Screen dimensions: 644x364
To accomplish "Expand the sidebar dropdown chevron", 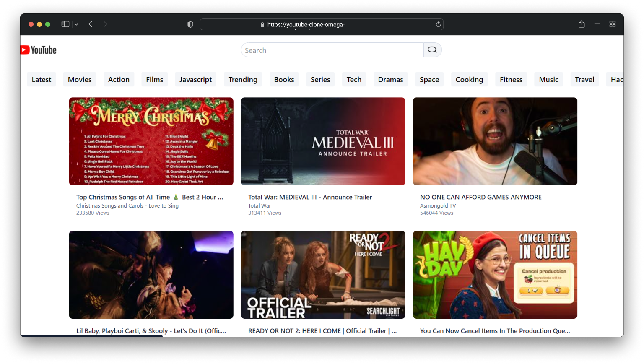I will [76, 24].
